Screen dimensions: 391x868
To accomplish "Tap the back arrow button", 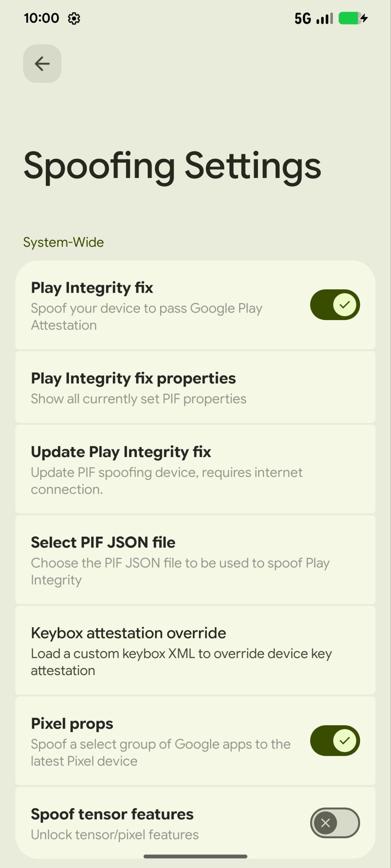I will click(x=42, y=64).
